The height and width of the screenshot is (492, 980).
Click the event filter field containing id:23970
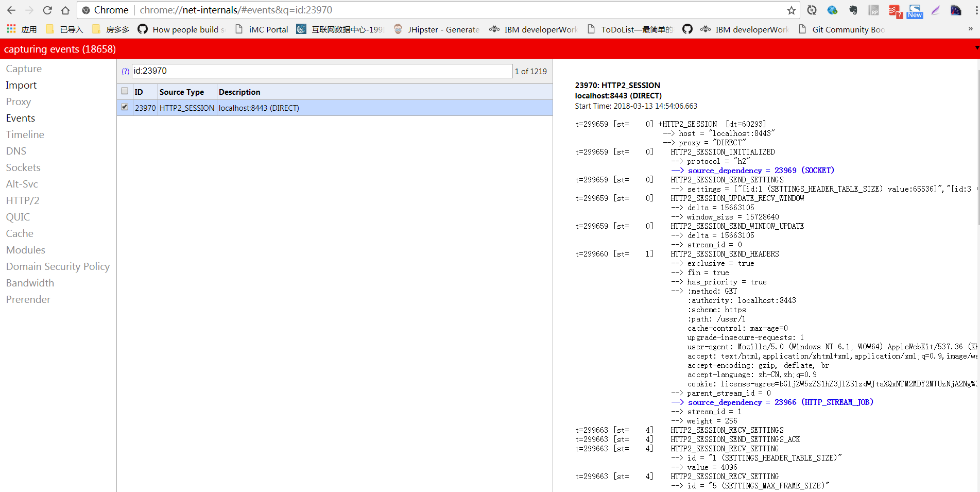coord(322,71)
